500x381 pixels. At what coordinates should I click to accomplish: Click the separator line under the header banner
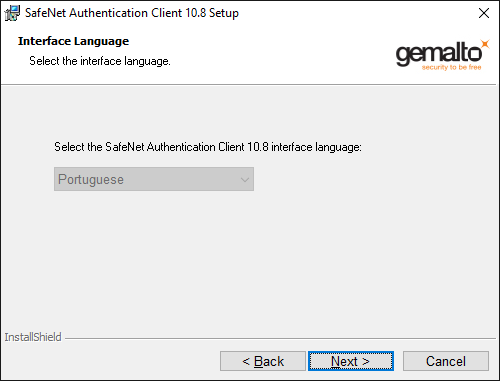250,85
